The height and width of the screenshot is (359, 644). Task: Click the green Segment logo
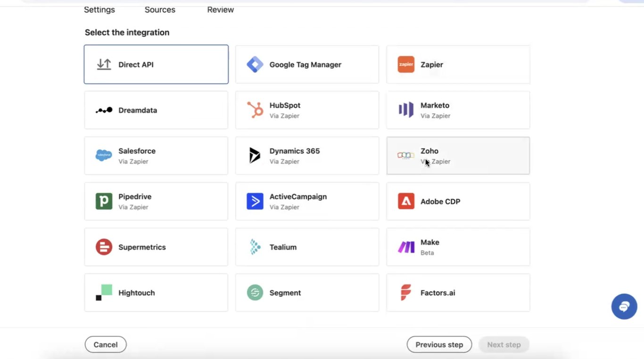click(255, 293)
